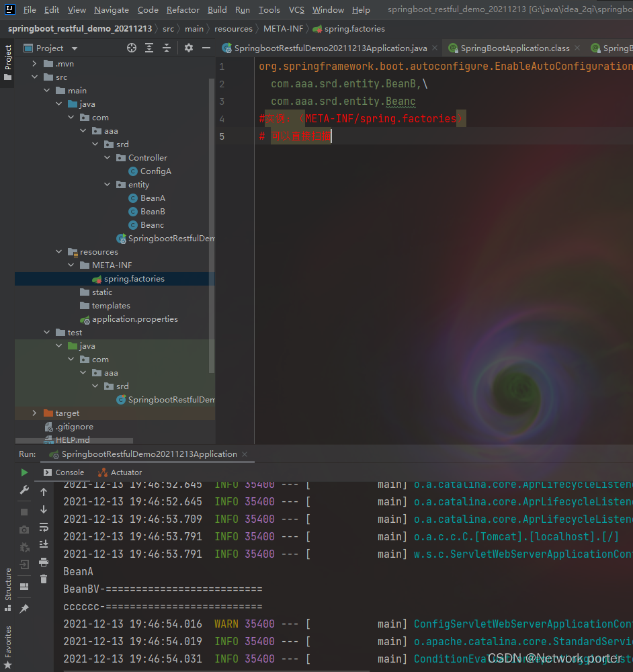Expand the target folder
The image size is (633, 672).
[34, 413]
